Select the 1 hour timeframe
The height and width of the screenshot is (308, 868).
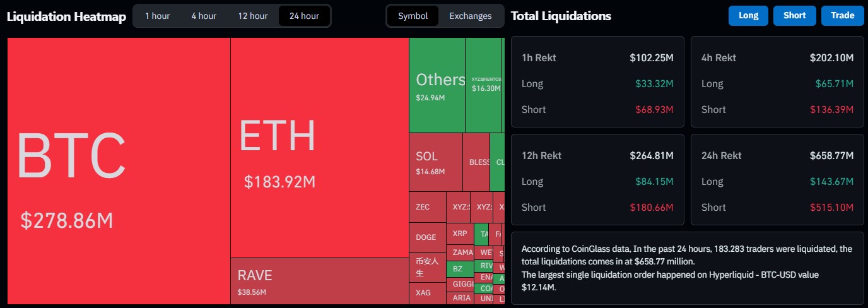pos(157,16)
